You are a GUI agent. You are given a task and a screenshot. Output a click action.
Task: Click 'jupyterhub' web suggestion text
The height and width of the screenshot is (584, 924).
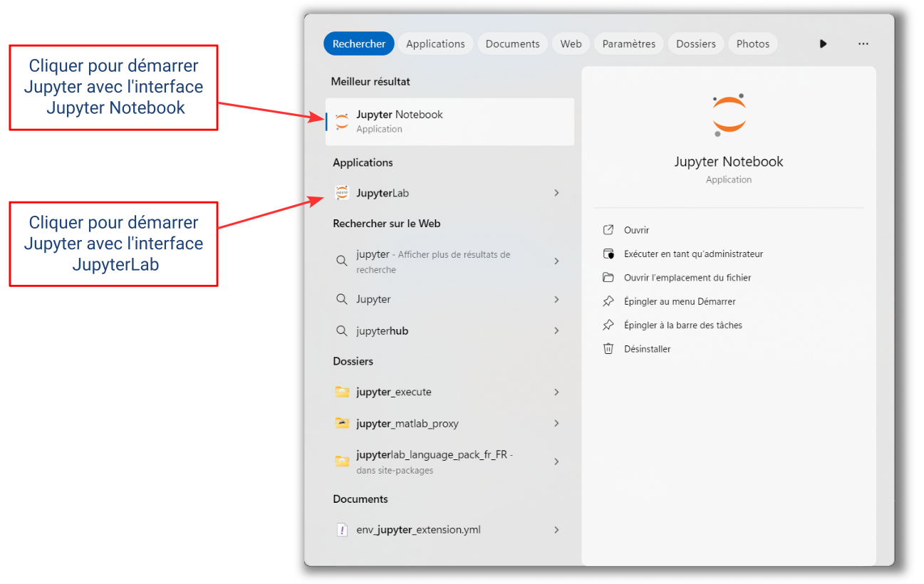[x=382, y=331]
